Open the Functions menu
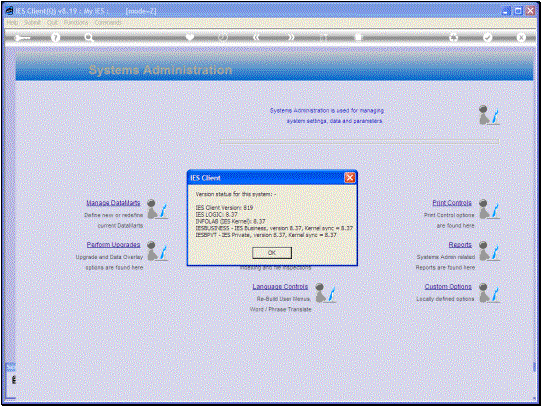This screenshot has width=541, height=406. pyautogui.click(x=76, y=22)
